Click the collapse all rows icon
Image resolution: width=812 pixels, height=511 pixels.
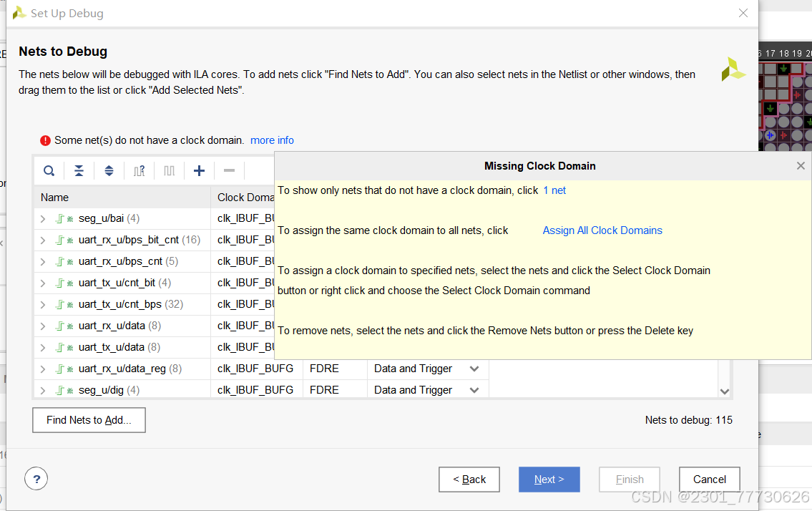[x=79, y=170]
